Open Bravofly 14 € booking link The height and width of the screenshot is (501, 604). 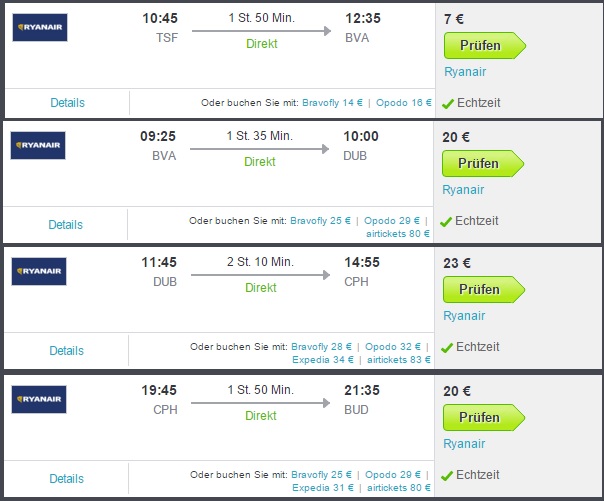(x=341, y=103)
